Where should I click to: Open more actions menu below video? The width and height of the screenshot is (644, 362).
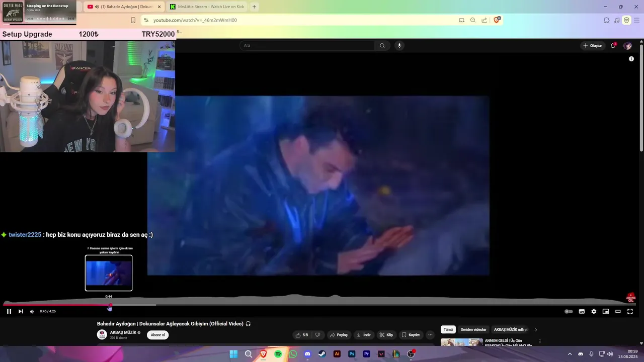[x=430, y=335]
